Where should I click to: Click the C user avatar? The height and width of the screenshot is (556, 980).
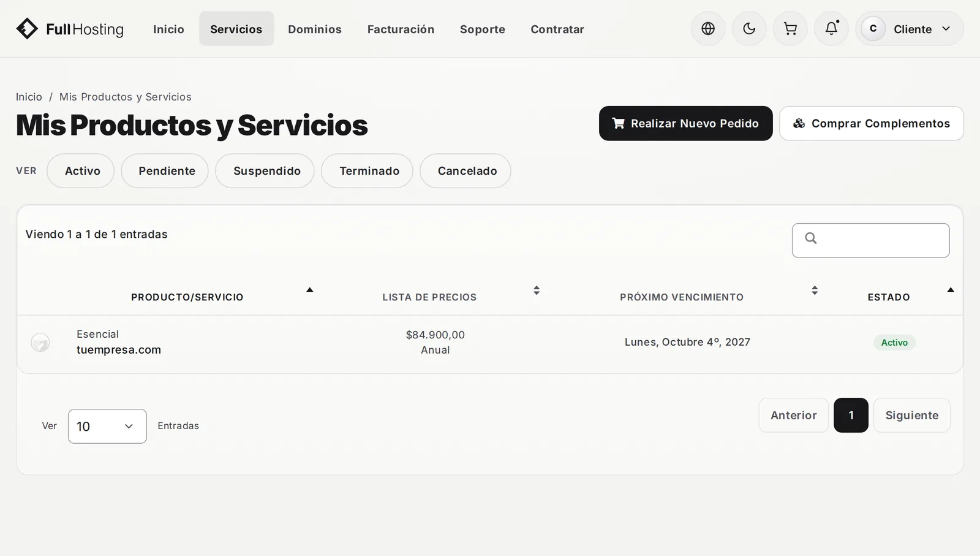click(x=873, y=29)
